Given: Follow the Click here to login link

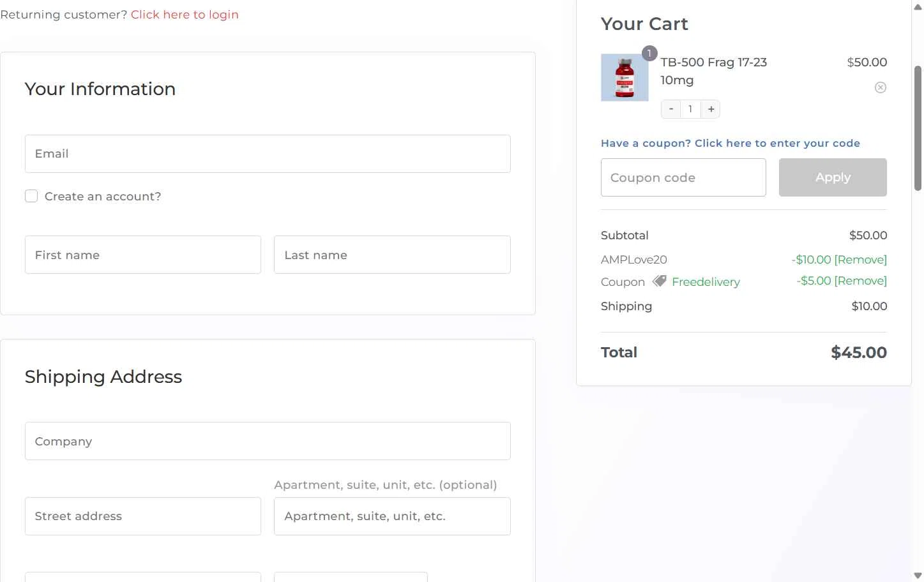Looking at the screenshot, I should [185, 15].
